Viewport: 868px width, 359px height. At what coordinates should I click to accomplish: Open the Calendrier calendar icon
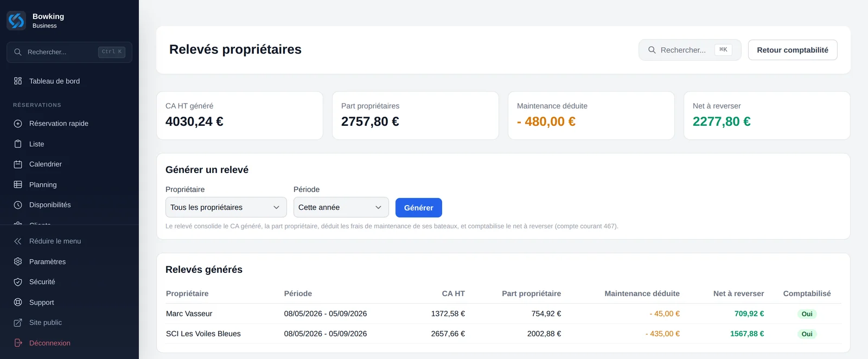[x=18, y=164]
